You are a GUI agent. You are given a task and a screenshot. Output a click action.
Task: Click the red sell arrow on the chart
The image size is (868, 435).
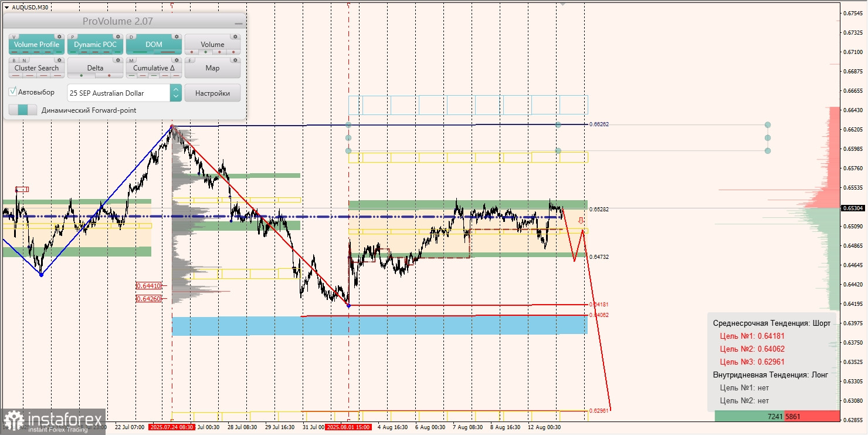pos(581,221)
